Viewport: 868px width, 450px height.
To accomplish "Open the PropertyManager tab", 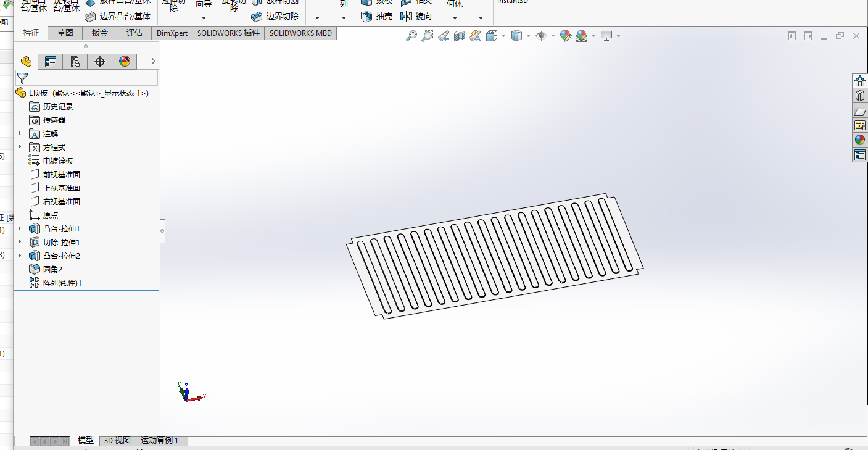I will 51,62.
